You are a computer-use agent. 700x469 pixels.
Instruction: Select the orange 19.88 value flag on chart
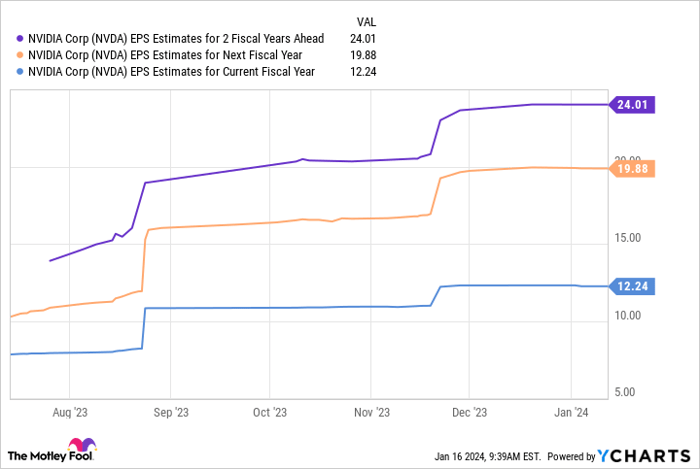click(x=631, y=168)
